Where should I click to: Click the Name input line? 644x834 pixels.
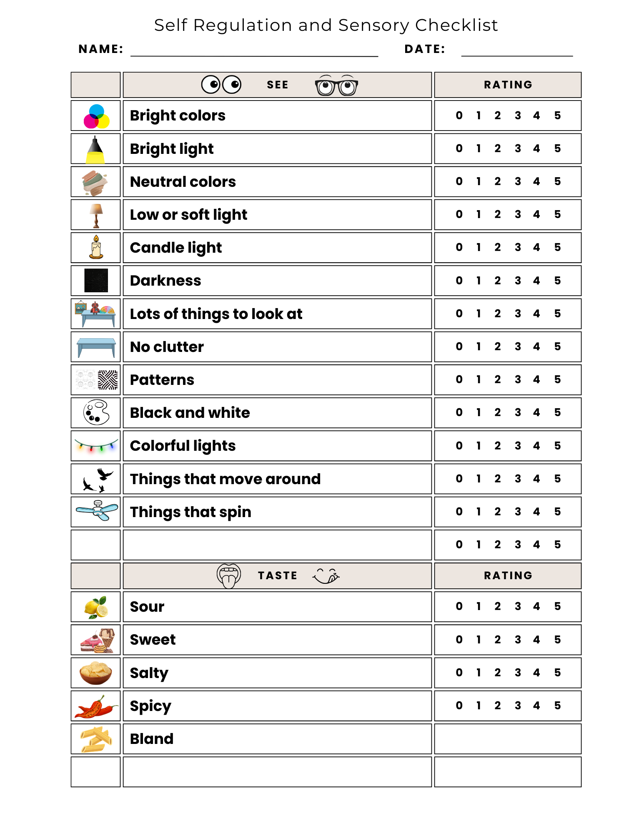254,51
